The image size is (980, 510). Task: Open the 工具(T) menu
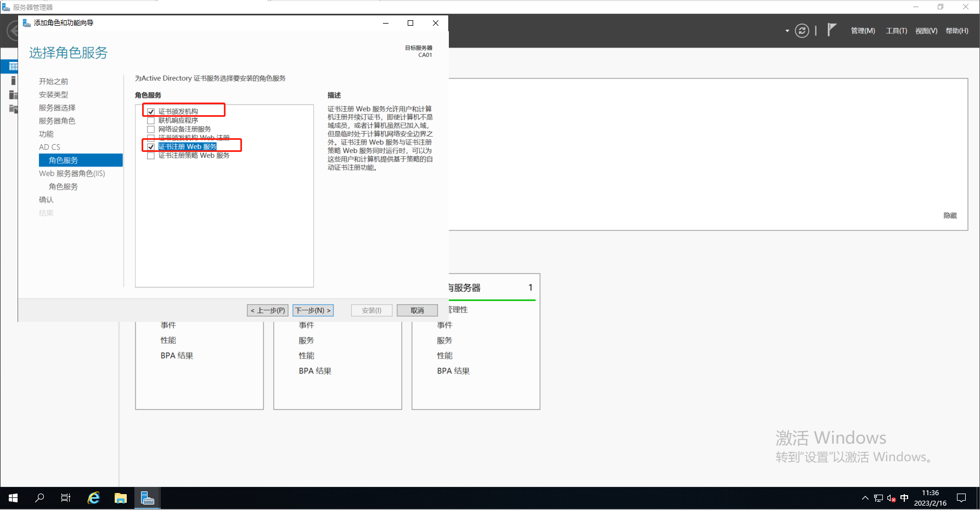[x=896, y=31]
